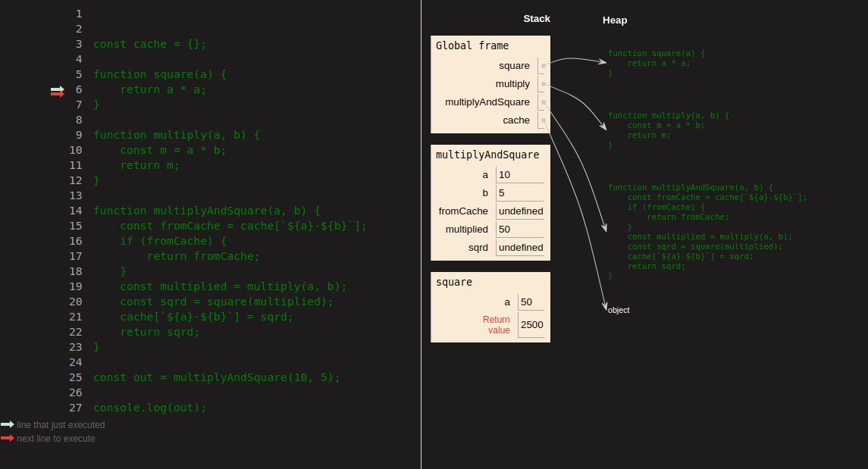This screenshot has width=868, height=469.
Task: Click 'next line to execute' legend text
Action: click(56, 439)
